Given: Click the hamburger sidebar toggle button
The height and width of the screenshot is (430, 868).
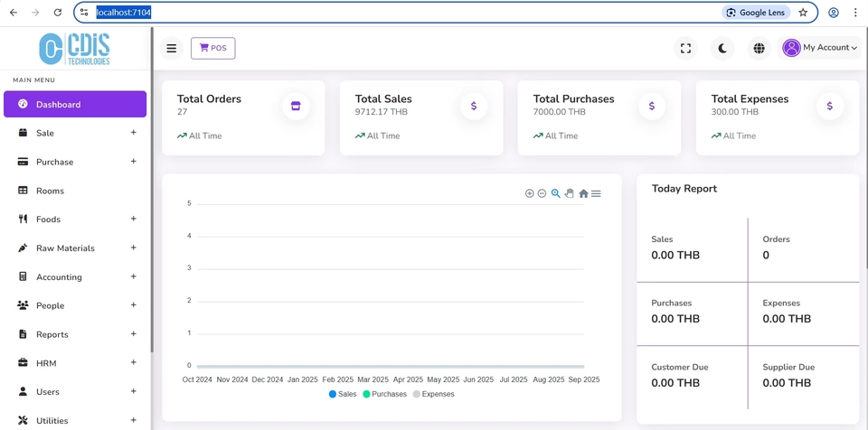Looking at the screenshot, I should (171, 48).
